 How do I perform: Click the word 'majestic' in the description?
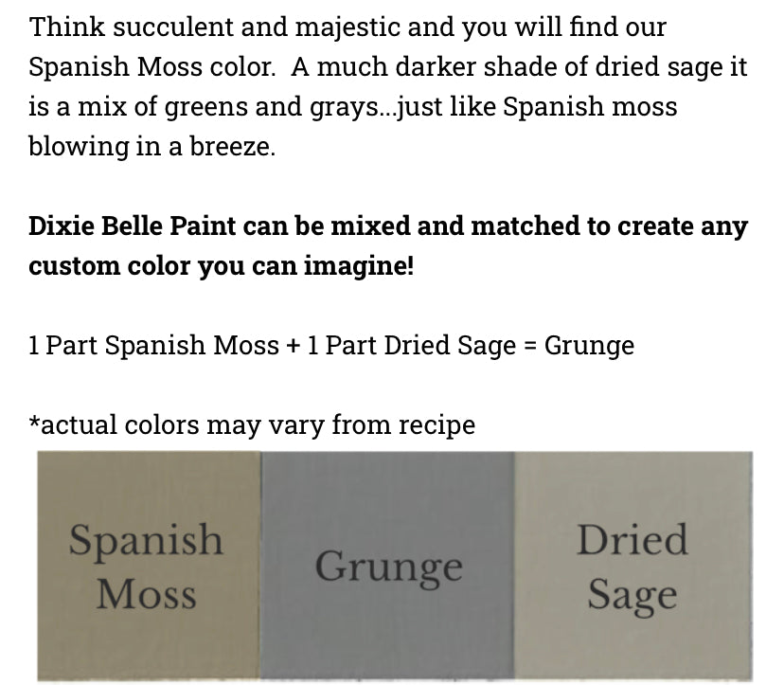click(347, 28)
